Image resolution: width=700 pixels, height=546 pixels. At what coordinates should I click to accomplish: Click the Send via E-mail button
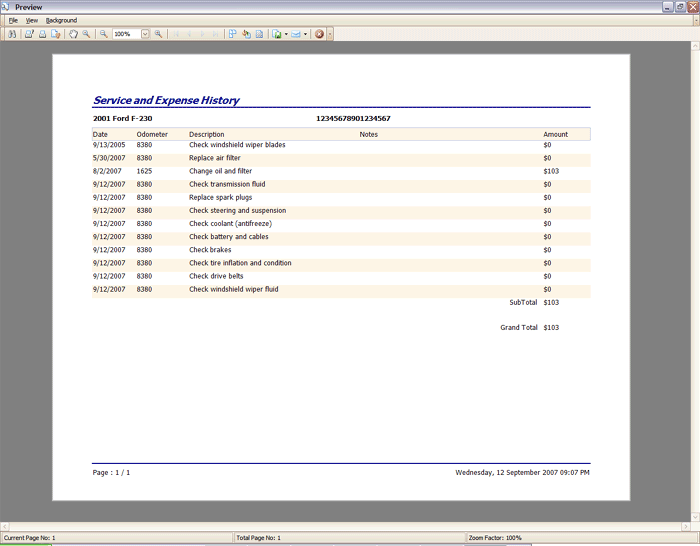(296, 34)
